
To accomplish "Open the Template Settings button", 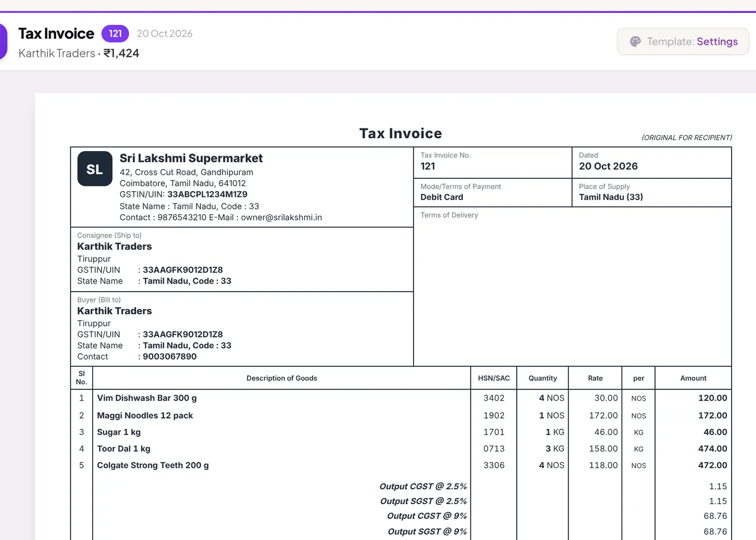I will pos(683,42).
